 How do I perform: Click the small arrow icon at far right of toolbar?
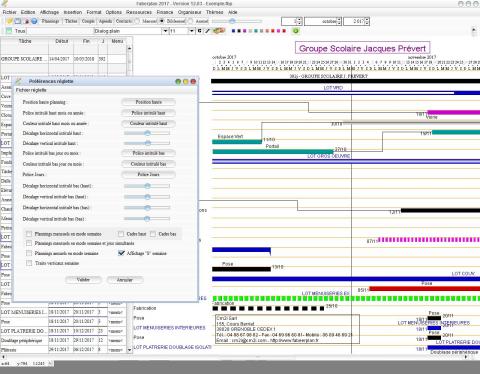474,30
